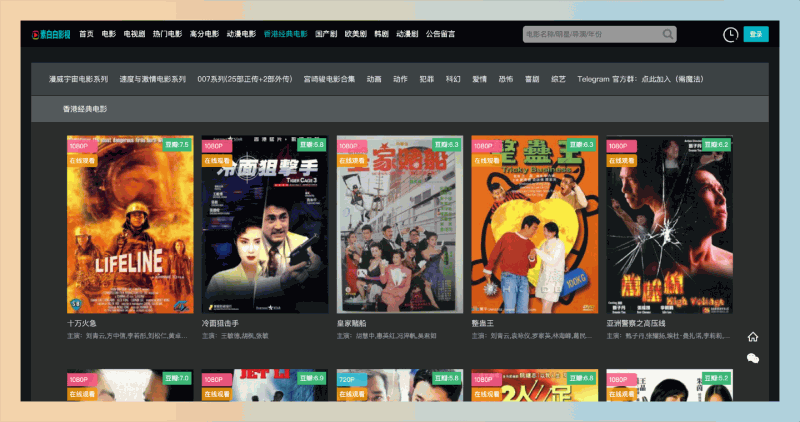The image size is (800, 422).
Task: Open the 动漫电影 nav item
Action: 241,34
